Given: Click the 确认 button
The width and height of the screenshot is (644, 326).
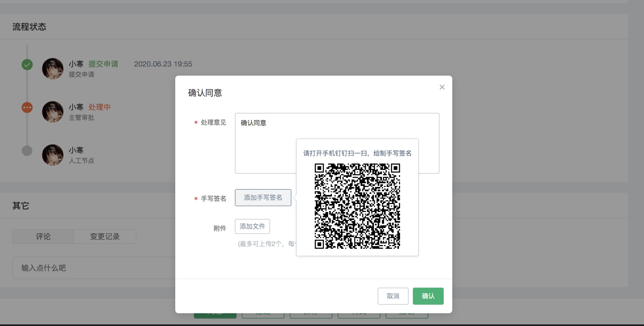Looking at the screenshot, I should 428,296.
